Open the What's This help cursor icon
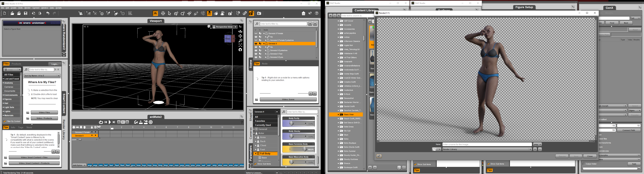 [x=310, y=14]
